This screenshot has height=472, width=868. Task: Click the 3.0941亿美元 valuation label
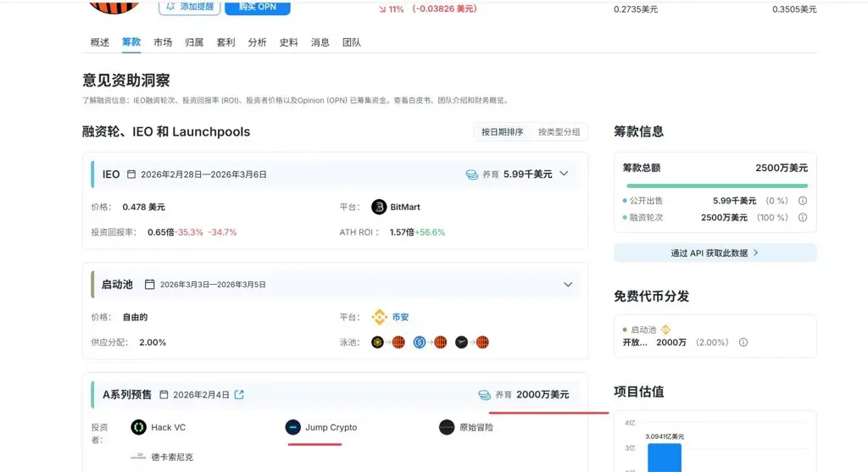click(x=665, y=436)
